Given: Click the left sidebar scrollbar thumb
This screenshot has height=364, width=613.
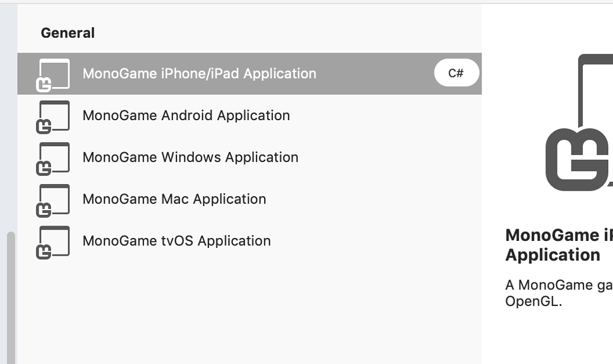Looking at the screenshot, I should click(x=11, y=296).
